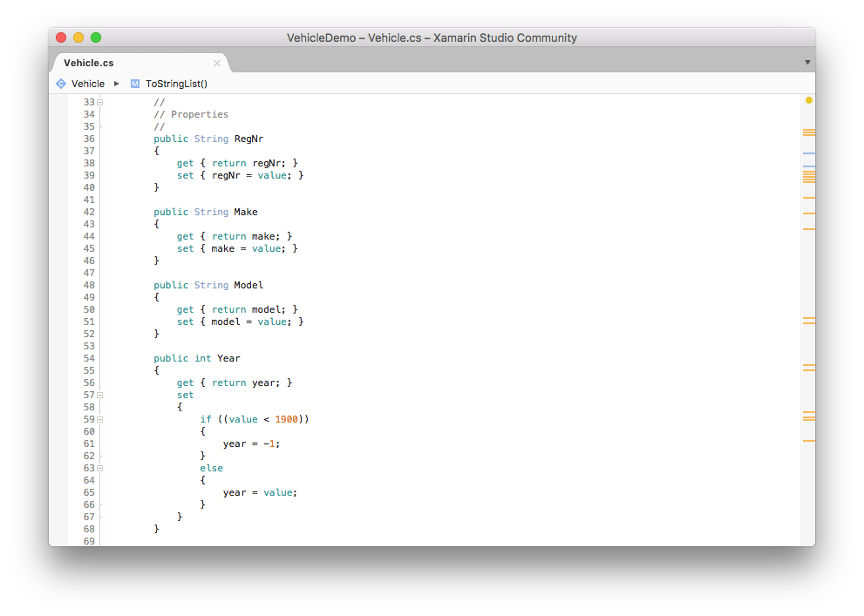Click the "// Properties" comment
This screenshot has width=864, height=616.
[191, 114]
